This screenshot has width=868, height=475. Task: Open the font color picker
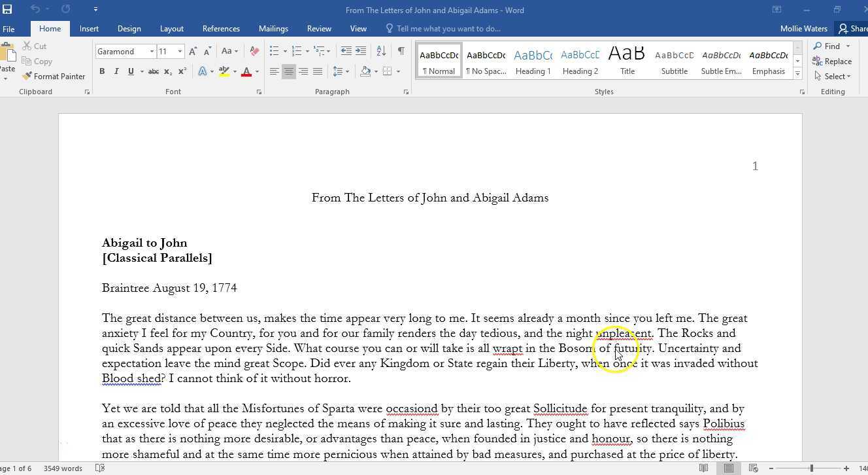[247, 71]
